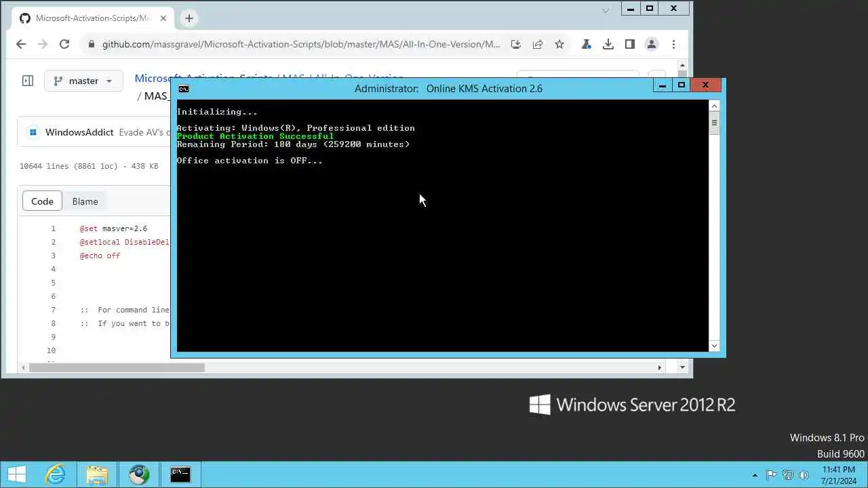Click 'Office activation is OFF...' line
The height and width of the screenshot is (488, 868).
[x=250, y=161]
